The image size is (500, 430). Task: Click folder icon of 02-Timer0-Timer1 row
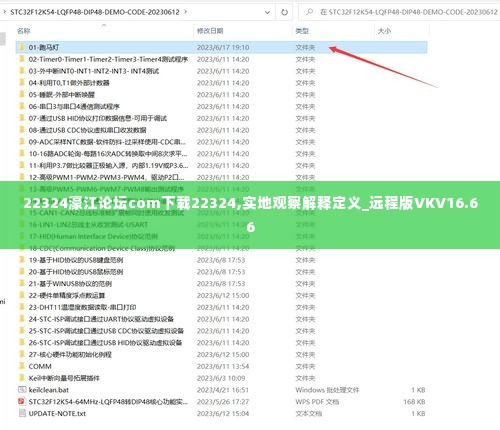pyautogui.click(x=22, y=59)
